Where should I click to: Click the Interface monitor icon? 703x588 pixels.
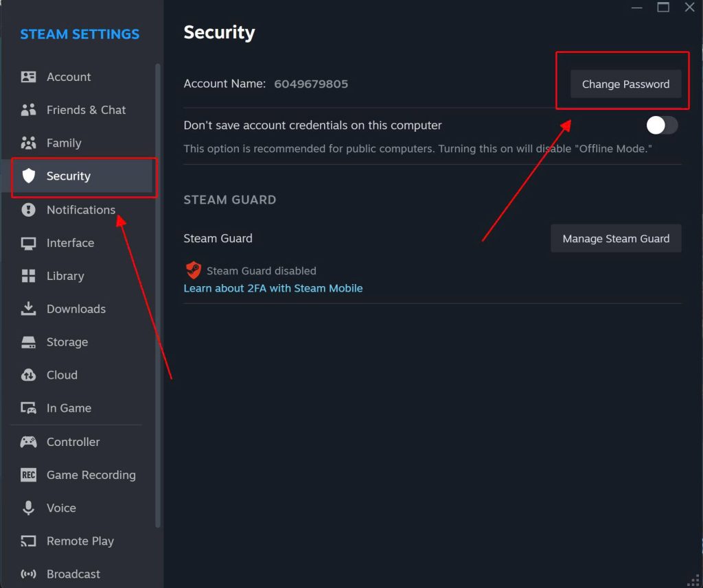click(x=28, y=243)
